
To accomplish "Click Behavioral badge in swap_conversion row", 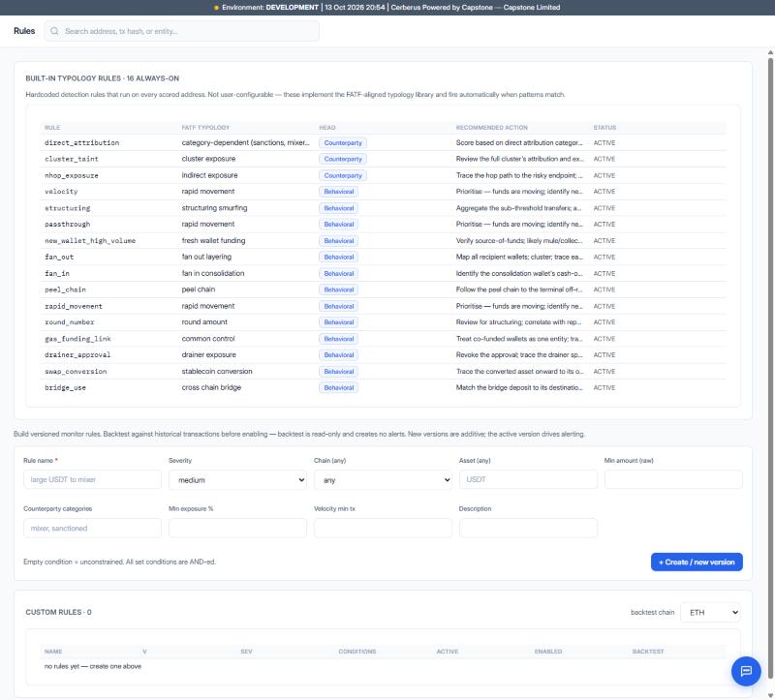I will pos(338,372).
